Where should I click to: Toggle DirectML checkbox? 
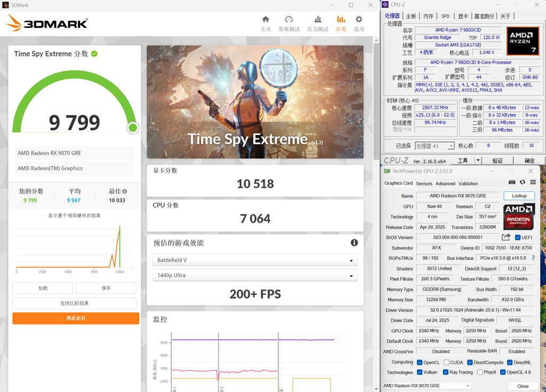(x=510, y=362)
